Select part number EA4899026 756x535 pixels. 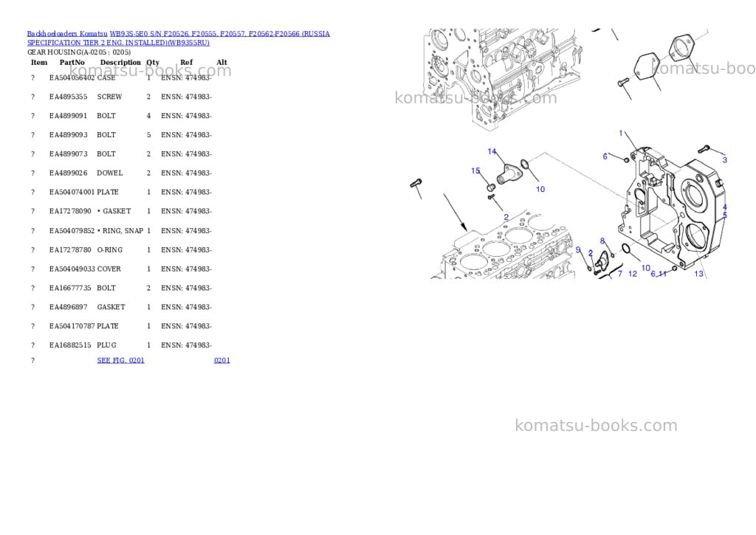(69, 173)
